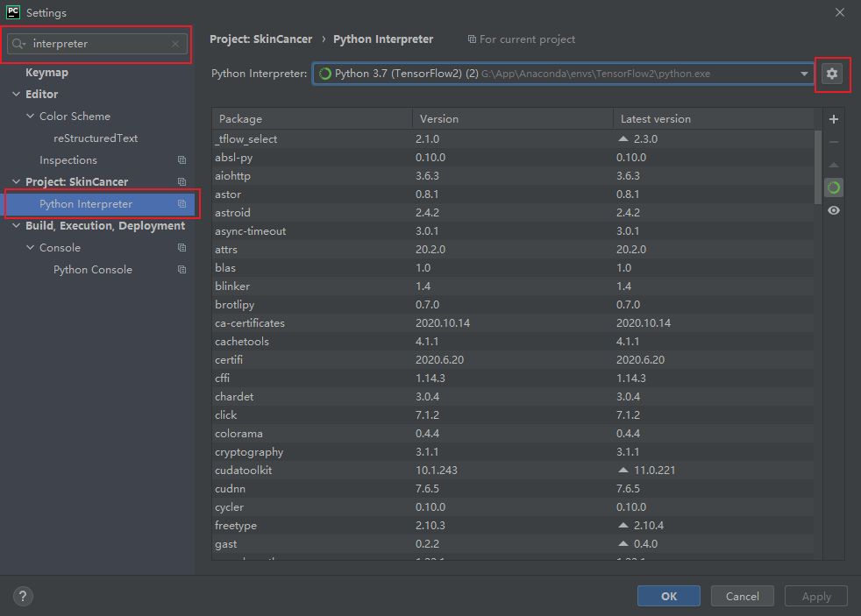Click the upgrade package arrow icon
The image size is (861, 616).
(x=834, y=165)
